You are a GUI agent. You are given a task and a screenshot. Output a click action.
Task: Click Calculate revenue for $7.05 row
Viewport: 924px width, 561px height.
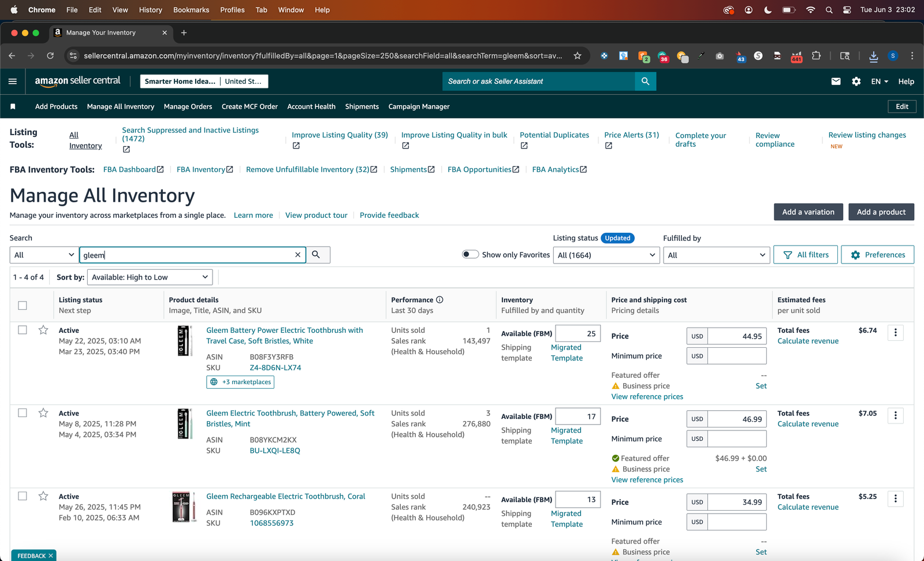tap(807, 424)
